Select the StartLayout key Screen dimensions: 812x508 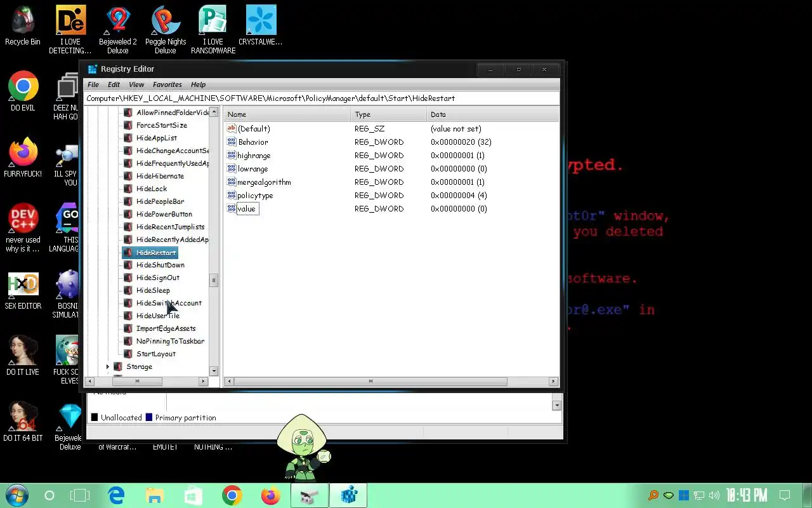156,354
